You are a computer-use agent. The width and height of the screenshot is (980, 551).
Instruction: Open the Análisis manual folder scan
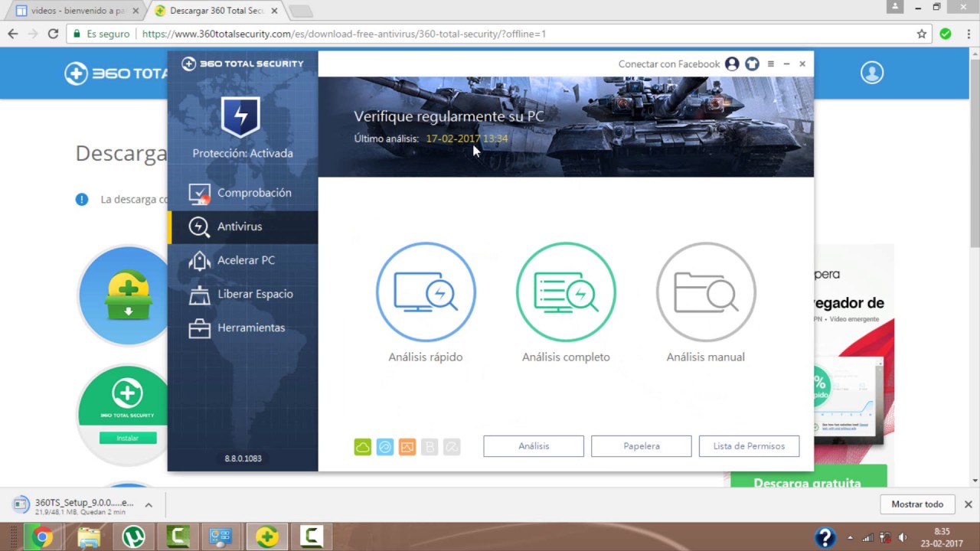coord(706,292)
